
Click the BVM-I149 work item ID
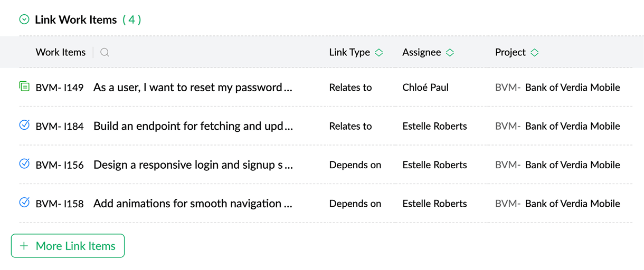[60, 88]
